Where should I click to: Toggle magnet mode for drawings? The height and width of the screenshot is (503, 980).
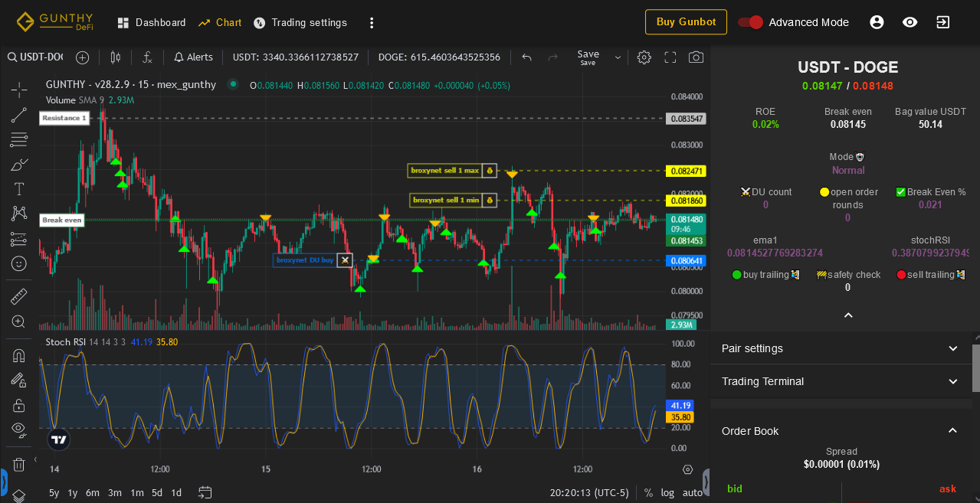19,355
